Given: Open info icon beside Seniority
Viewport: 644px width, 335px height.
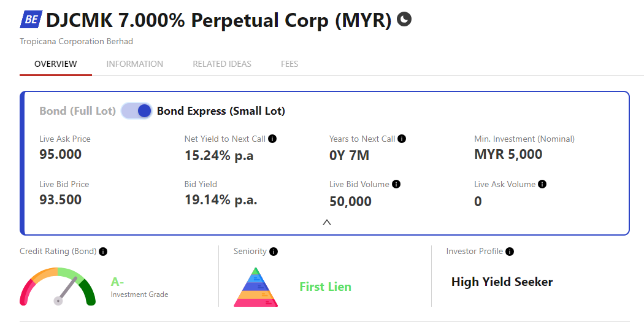Looking at the screenshot, I should coord(274,252).
